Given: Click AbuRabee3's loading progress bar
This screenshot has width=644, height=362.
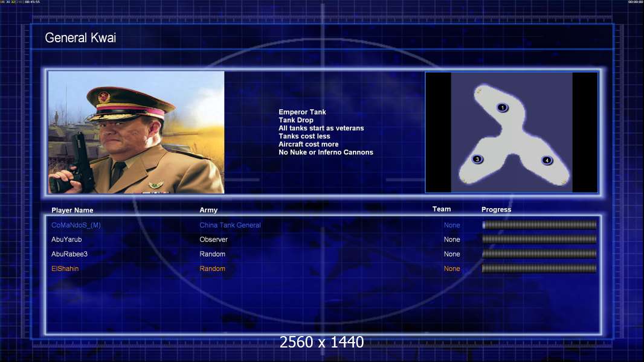Looking at the screenshot, I should 539,254.
